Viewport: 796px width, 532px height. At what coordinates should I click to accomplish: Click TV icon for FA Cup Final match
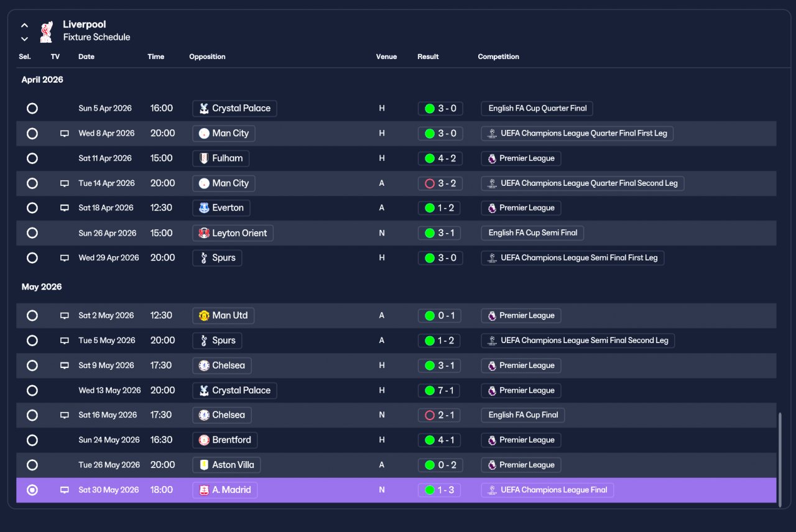(x=65, y=415)
